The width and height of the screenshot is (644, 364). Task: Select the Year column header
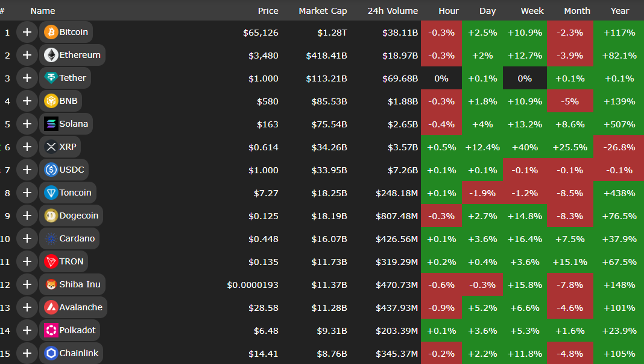pos(619,11)
